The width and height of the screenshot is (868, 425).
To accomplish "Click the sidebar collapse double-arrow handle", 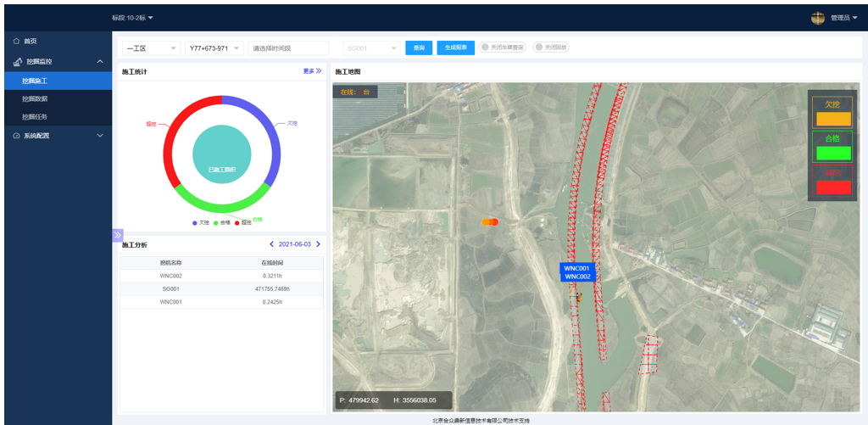I will tap(117, 235).
